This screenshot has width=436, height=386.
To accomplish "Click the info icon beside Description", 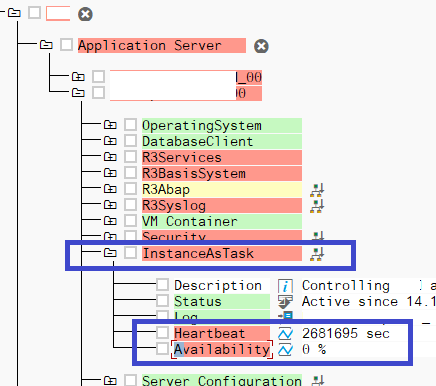I will coord(285,286).
